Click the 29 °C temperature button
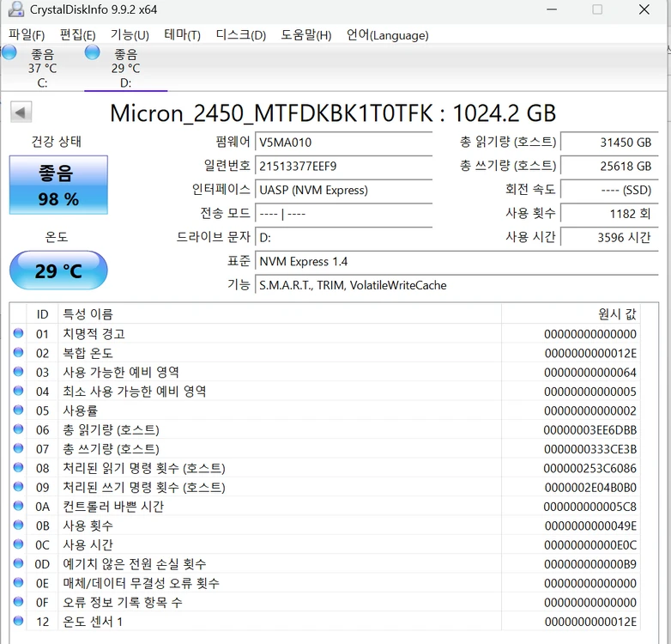Viewport: 671px width, 644px height. (x=58, y=270)
